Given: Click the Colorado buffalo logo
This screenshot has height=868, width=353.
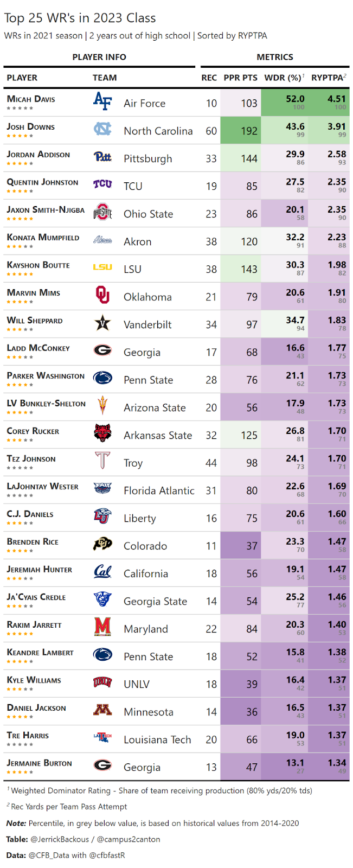Looking at the screenshot, I should [x=102, y=544].
